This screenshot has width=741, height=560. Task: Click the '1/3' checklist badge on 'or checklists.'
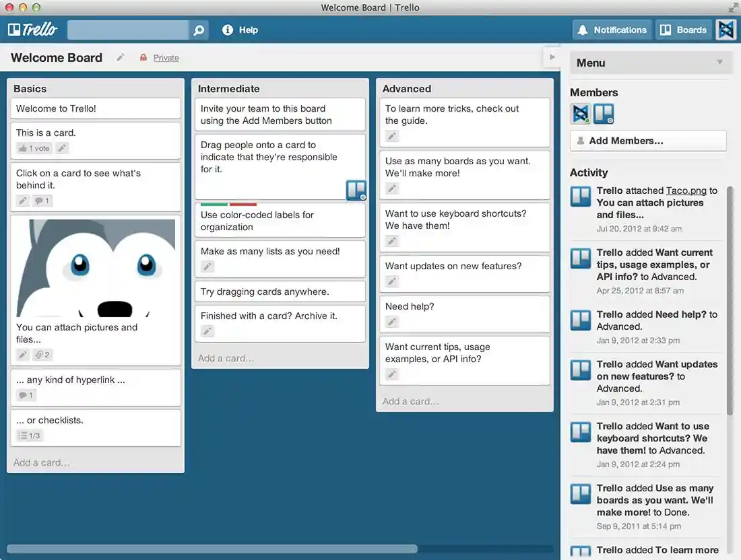tap(30, 435)
